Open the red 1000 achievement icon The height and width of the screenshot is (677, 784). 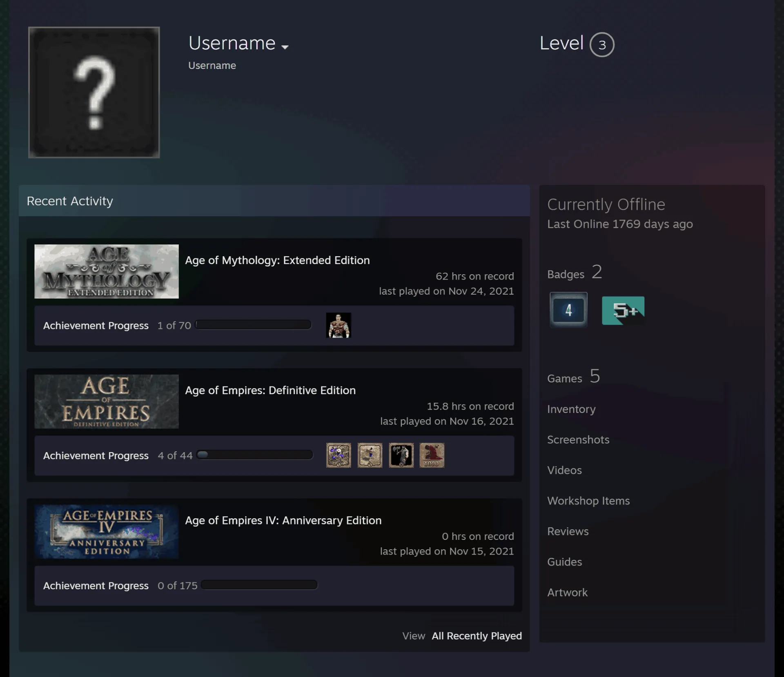(x=432, y=455)
